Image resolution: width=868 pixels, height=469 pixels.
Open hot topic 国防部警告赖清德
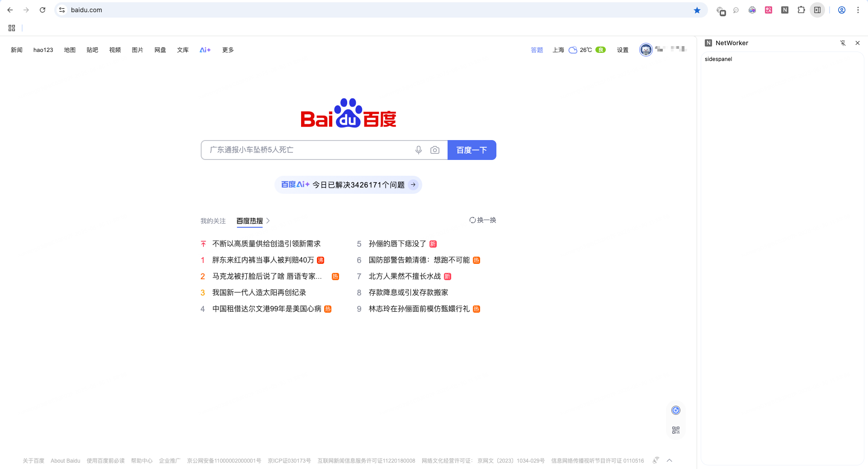click(x=419, y=260)
